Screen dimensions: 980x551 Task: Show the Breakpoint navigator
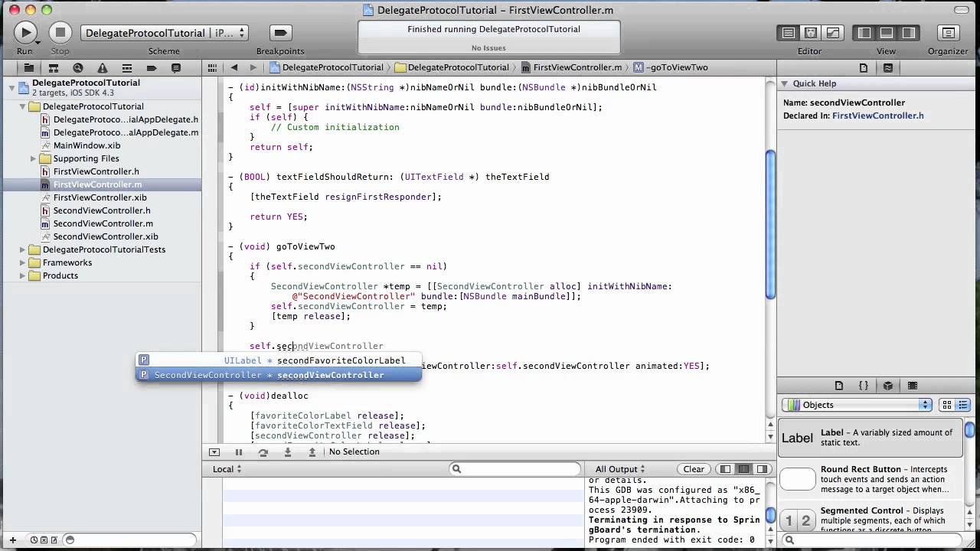point(152,67)
